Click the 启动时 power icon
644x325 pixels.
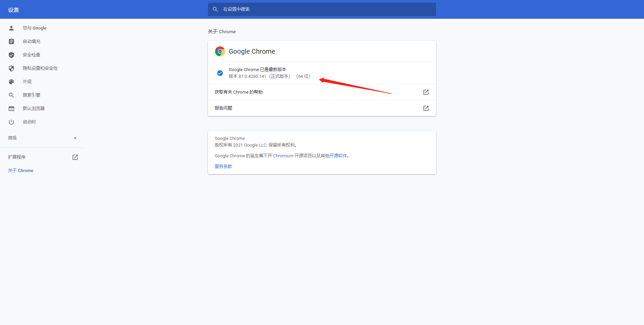[x=11, y=122]
